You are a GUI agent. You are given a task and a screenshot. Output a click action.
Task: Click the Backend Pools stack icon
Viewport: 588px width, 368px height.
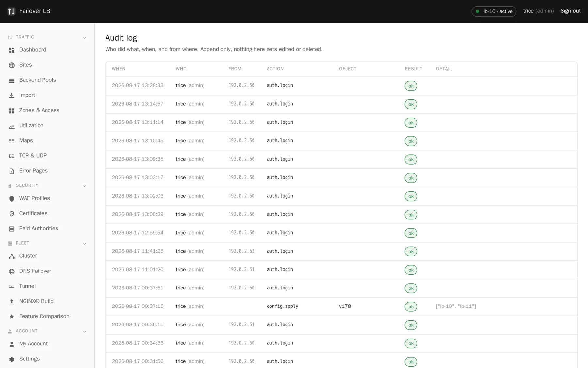coord(12,80)
